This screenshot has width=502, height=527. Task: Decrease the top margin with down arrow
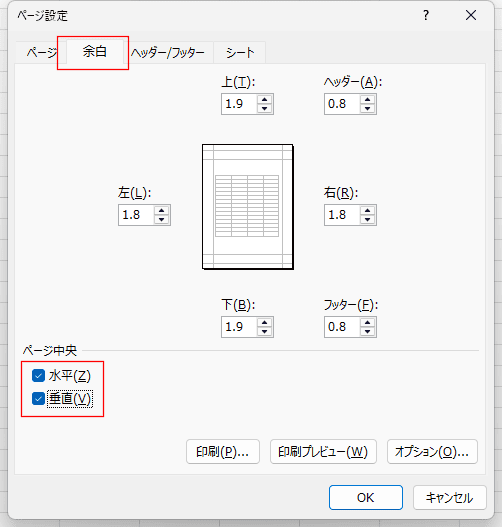click(264, 108)
